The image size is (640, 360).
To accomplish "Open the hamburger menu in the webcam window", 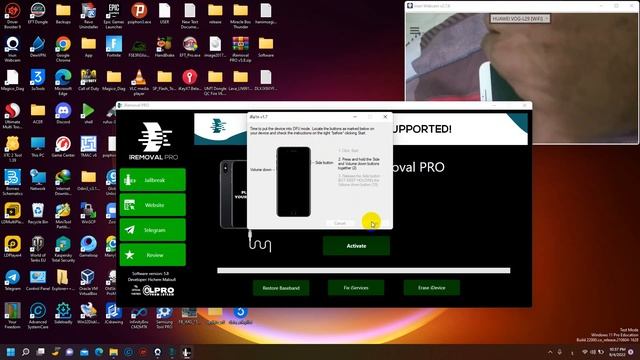I will tap(415, 31).
